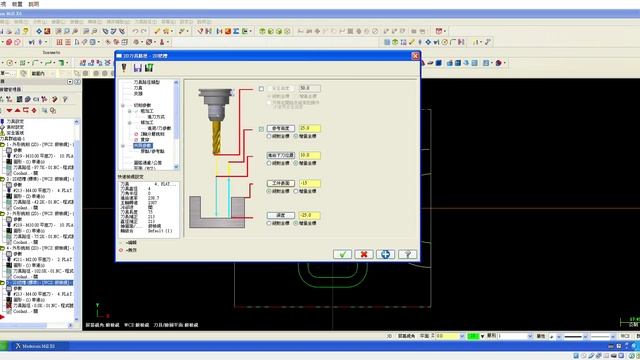The width and height of the screenshot is (640, 360).
Task: Toggle the 參考高度 checkbox
Action: [x=261, y=129]
